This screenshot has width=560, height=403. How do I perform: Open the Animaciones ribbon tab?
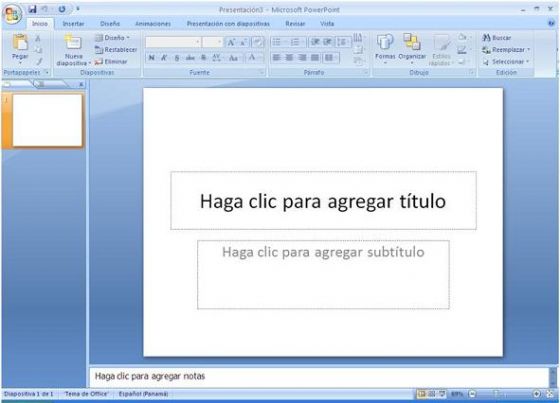click(153, 24)
